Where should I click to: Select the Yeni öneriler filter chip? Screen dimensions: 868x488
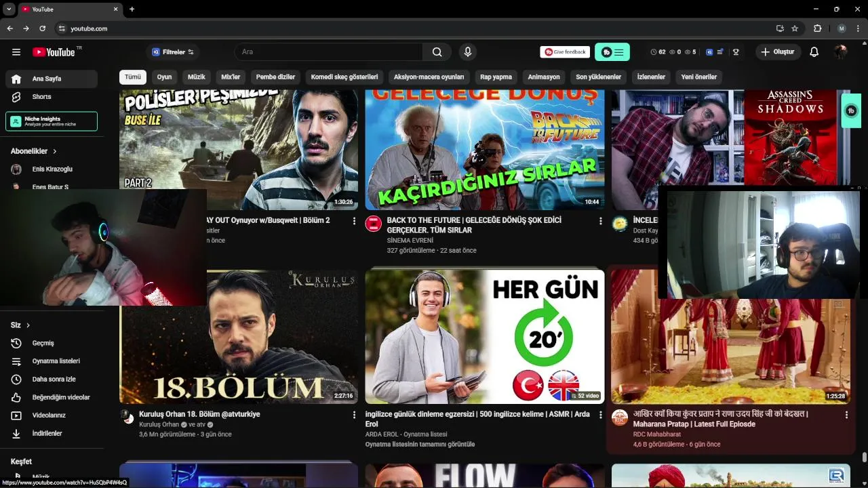(699, 77)
